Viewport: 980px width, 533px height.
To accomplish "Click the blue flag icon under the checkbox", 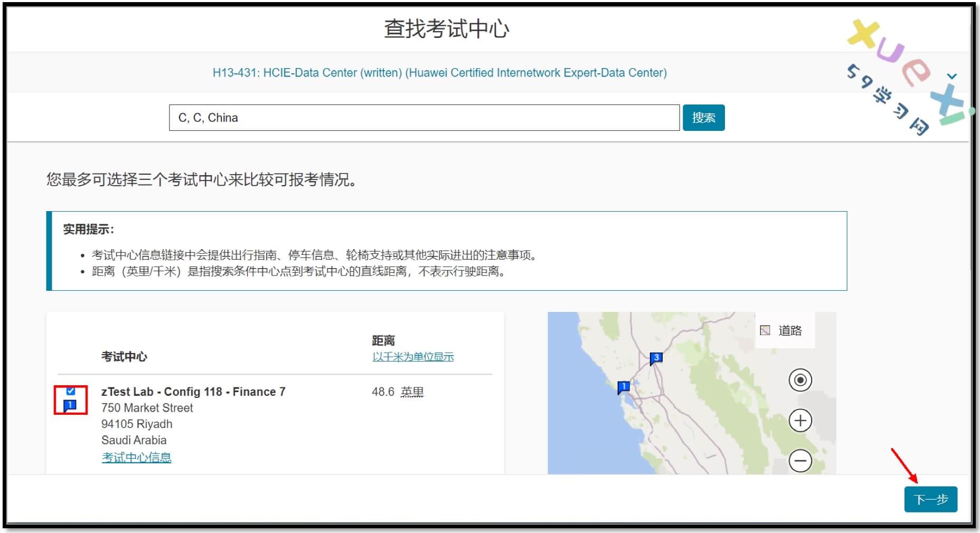I will 70,405.
